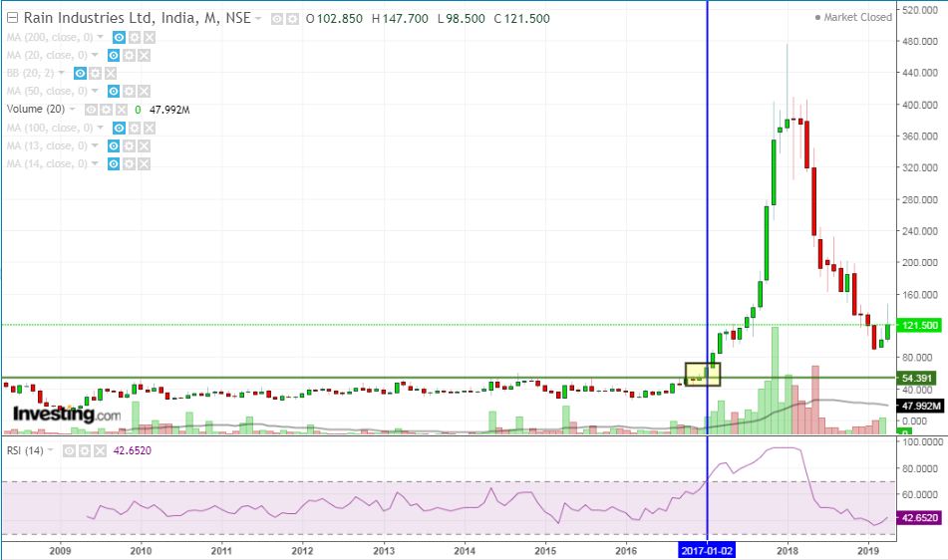Click the 47.992M volume axis label
Viewport: 948px width, 560px height.
[919, 406]
